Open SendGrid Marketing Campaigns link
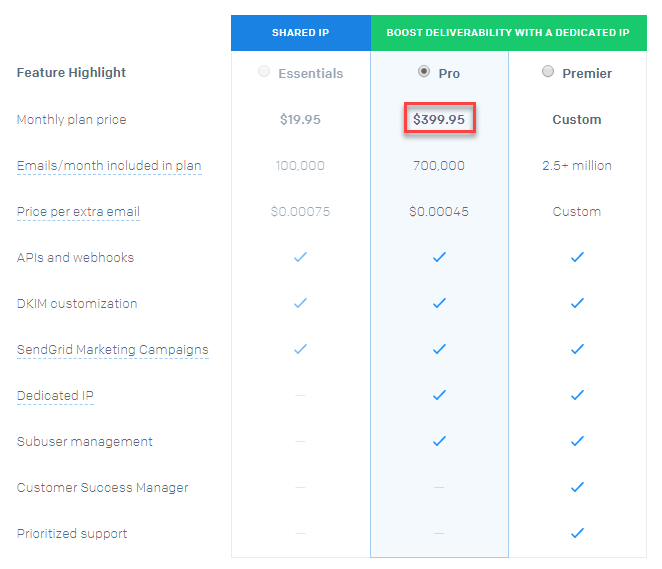Screen dimensions: 662x569 click(113, 350)
